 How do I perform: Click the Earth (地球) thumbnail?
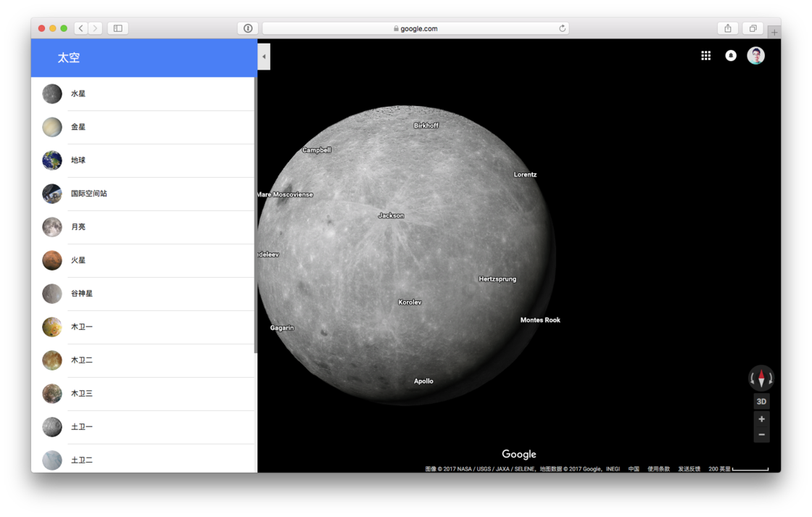(52, 160)
